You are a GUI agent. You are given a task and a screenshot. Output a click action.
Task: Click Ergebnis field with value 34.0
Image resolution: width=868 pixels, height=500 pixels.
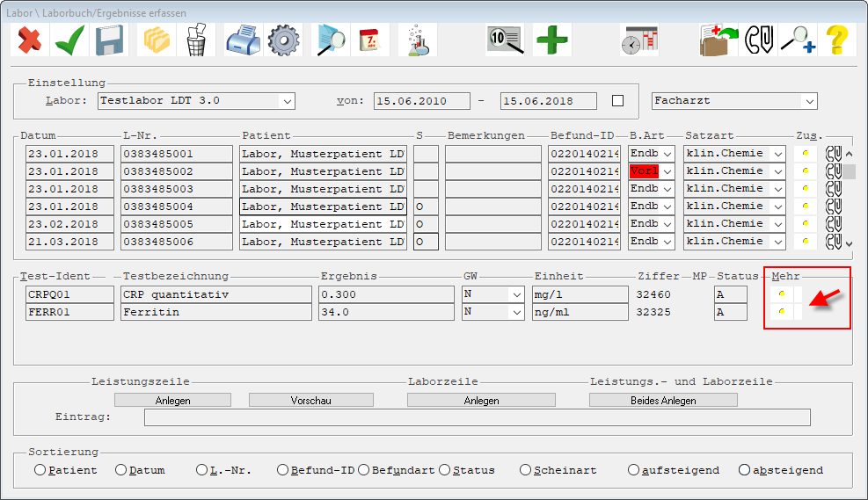click(x=386, y=312)
